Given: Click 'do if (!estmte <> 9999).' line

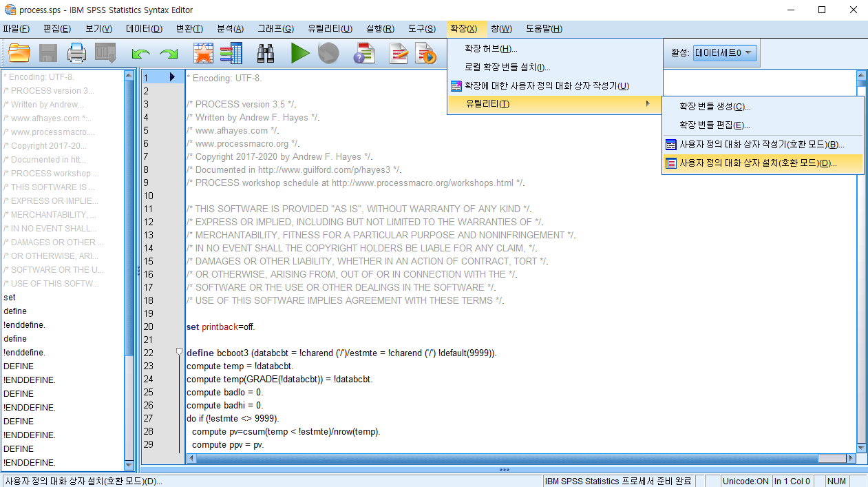Looking at the screenshot, I should coord(233,418).
